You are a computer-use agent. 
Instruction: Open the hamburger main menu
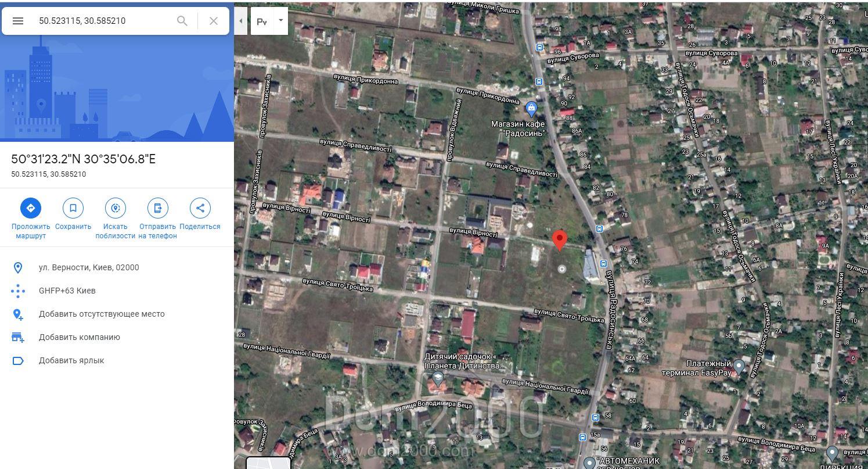click(18, 21)
